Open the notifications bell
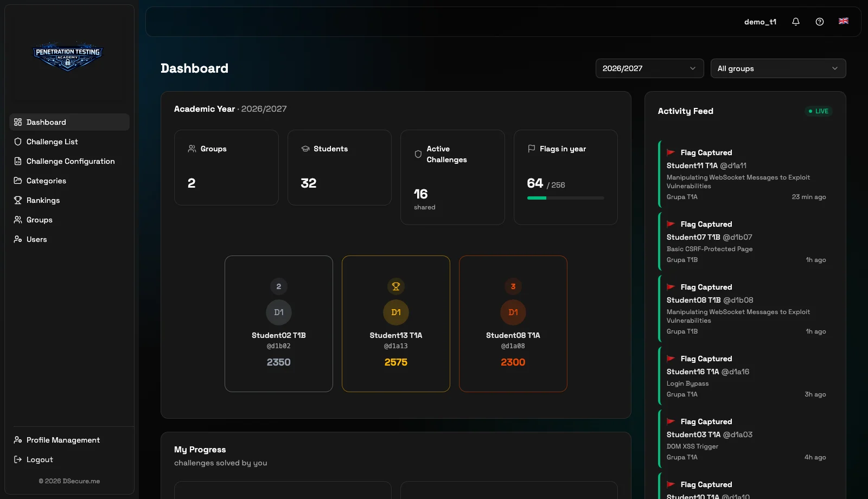This screenshot has width=868, height=499. [796, 22]
